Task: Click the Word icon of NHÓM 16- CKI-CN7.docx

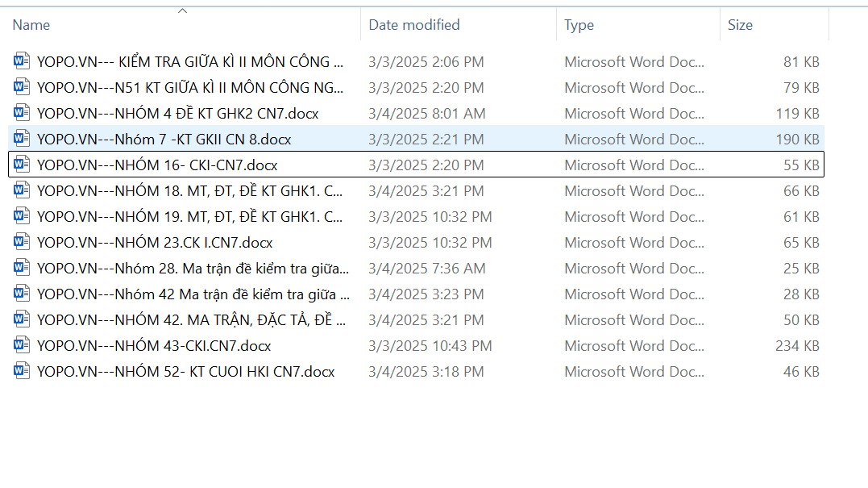Action: pos(22,165)
